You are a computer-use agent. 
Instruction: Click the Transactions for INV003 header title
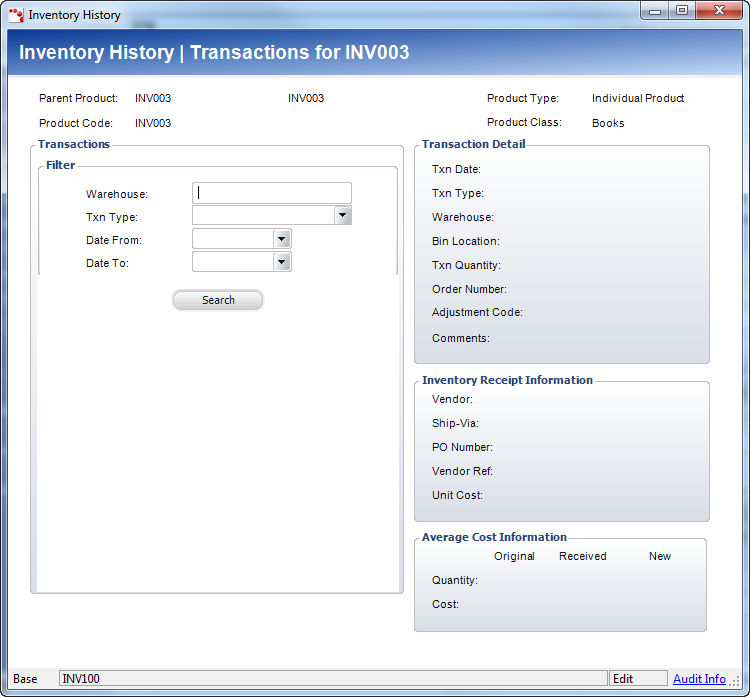point(214,53)
